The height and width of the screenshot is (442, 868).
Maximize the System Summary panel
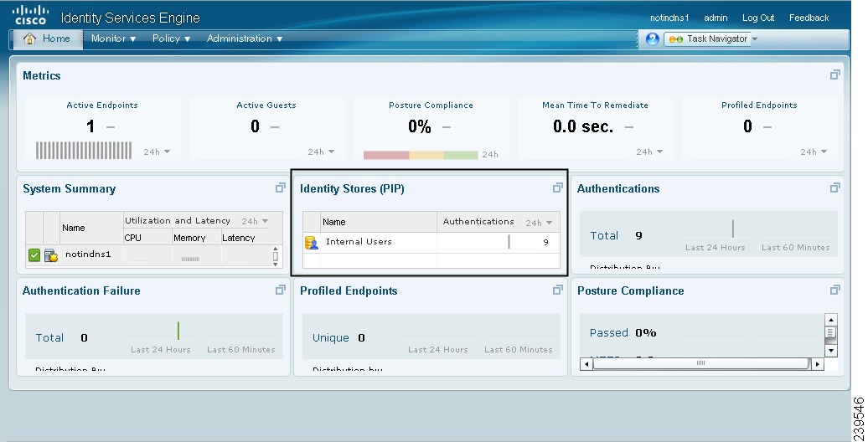281,188
